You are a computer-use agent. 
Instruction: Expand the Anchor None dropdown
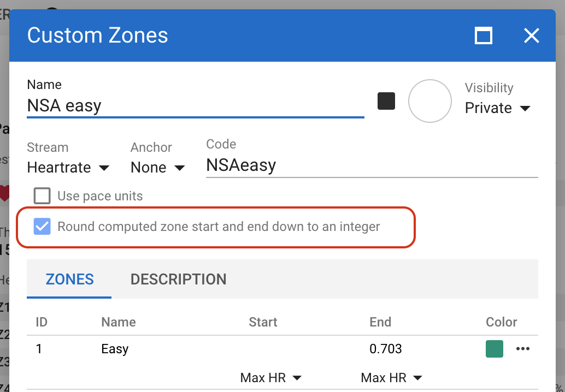(x=157, y=168)
